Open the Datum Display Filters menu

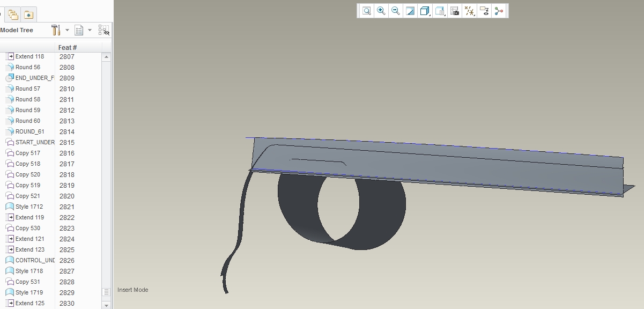click(x=470, y=11)
